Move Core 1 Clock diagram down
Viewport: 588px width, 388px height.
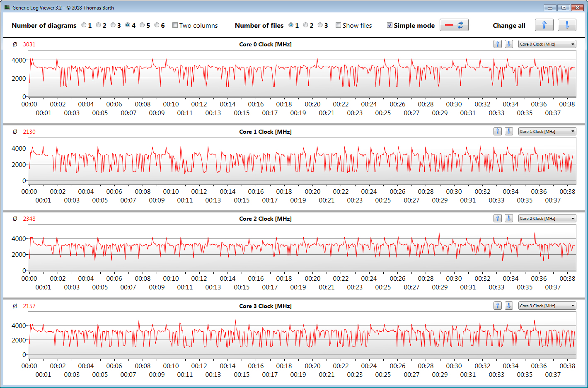pyautogui.click(x=509, y=131)
